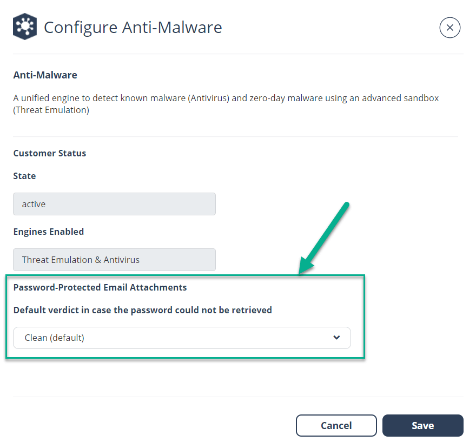This screenshot has width=476, height=448.
Task: Click the Password-Protected Email Attachments heading
Action: [100, 287]
